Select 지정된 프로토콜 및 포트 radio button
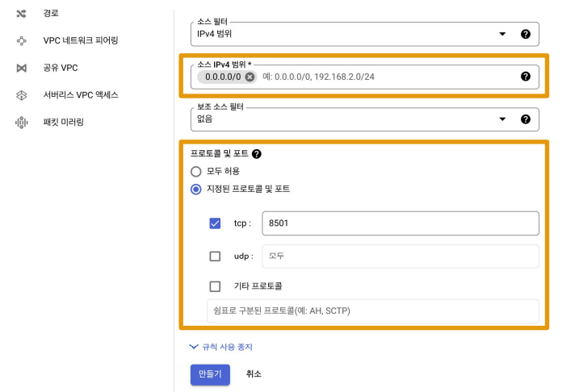The width and height of the screenshot is (579, 392). 195,190
